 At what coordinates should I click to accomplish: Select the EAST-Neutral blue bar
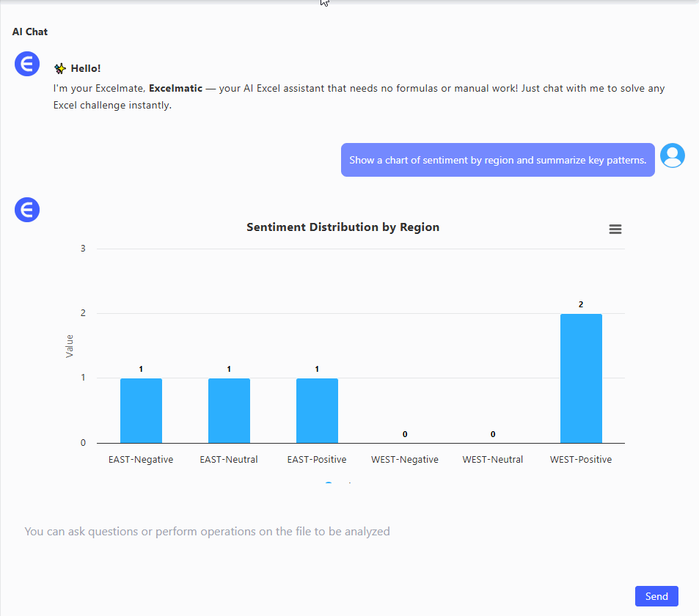(229, 411)
